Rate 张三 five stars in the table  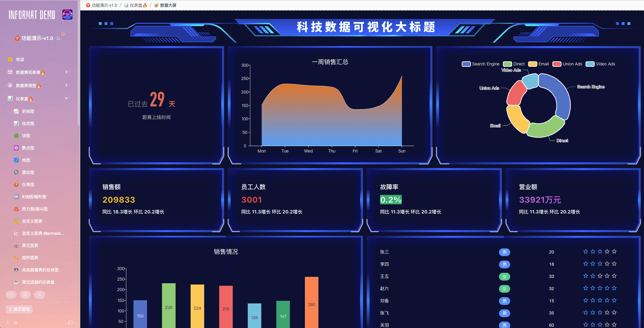[614, 251]
